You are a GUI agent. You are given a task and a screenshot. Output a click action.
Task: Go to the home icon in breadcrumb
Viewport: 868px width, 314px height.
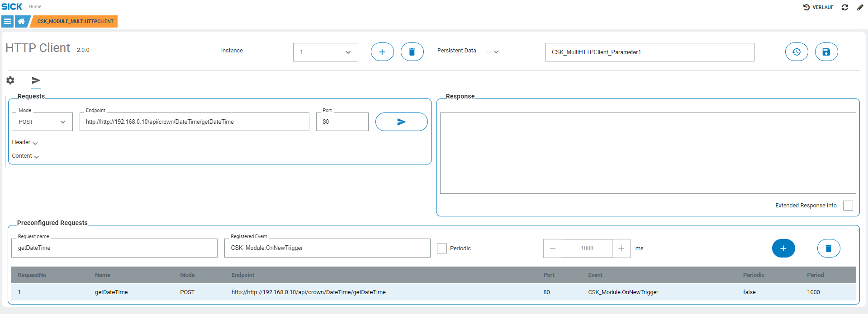coord(21,21)
